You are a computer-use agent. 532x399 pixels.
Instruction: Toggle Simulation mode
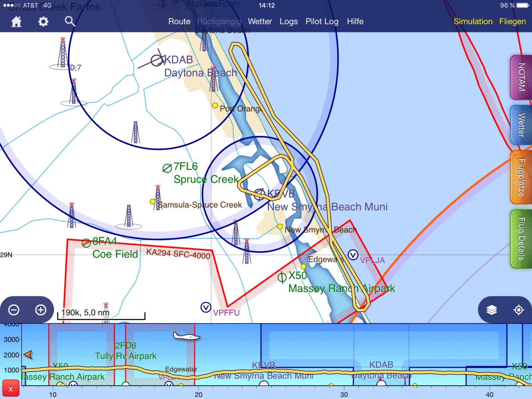click(x=473, y=21)
